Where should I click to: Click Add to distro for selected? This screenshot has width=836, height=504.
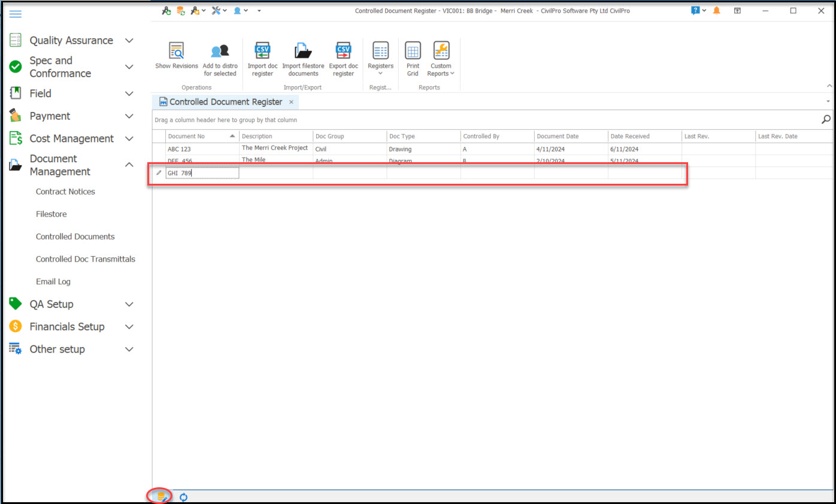coord(220,51)
